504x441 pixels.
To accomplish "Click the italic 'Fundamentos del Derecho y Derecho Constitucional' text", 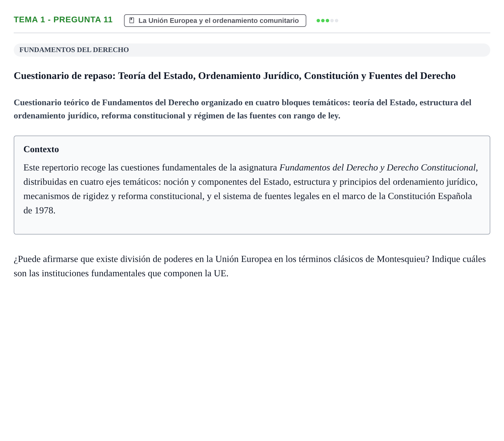I will pos(377,168).
